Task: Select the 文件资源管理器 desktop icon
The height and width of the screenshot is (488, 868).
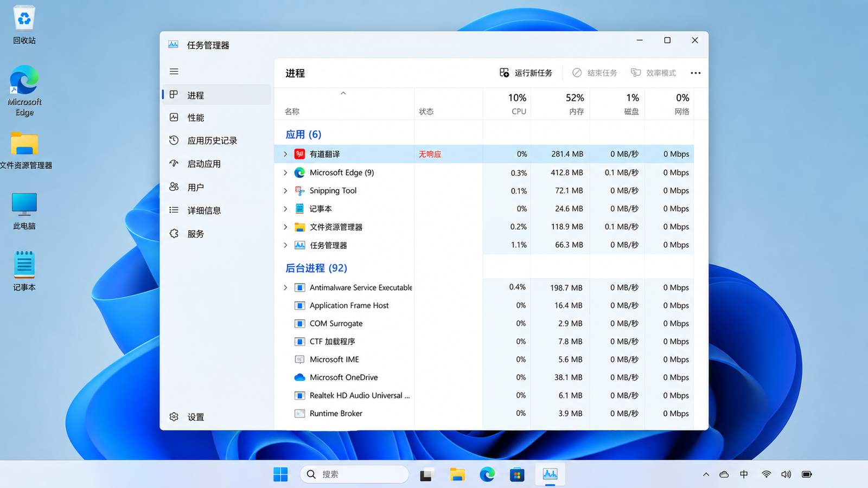Action: pyautogui.click(x=25, y=150)
